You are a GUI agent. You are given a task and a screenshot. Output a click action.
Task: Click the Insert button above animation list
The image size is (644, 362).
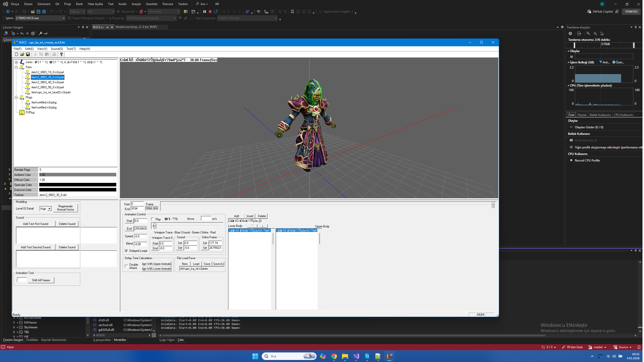click(x=250, y=216)
